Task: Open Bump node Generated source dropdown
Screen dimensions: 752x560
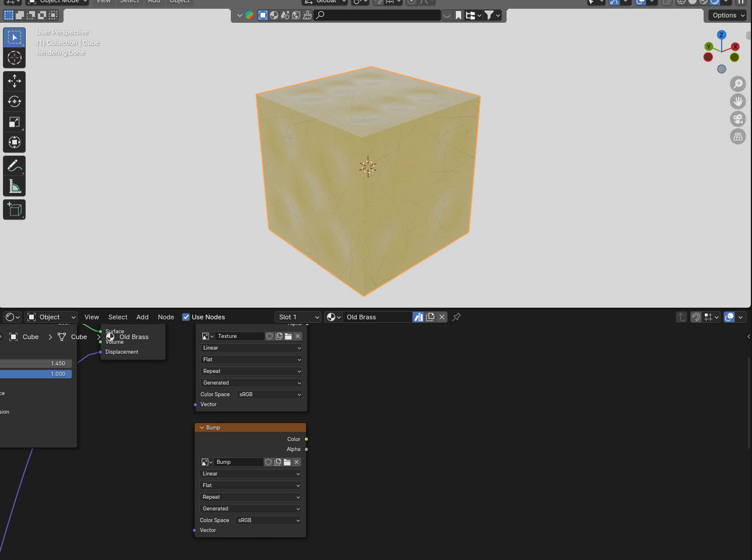Action: click(251, 509)
